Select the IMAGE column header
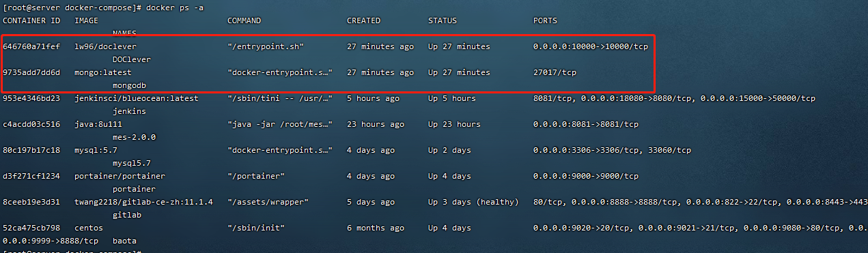868x253 pixels. click(86, 20)
